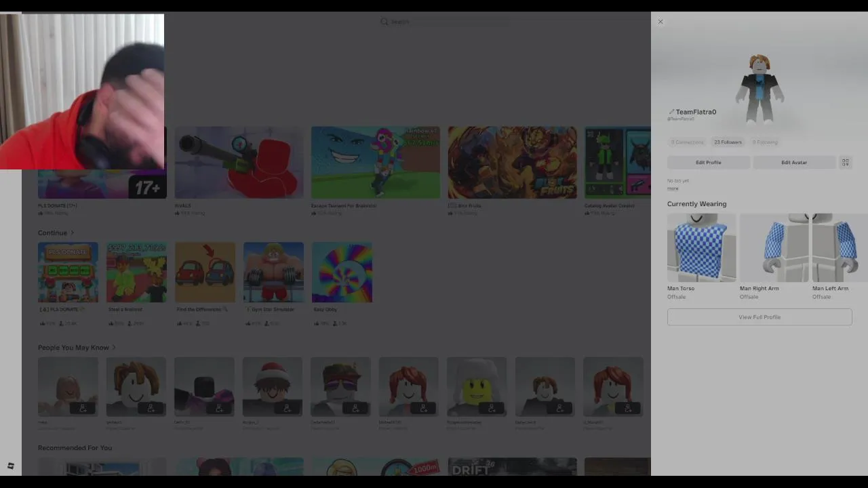Open the DRIFT recommended game thumbnail
Viewport: 868px width, 488px height.
512,467
